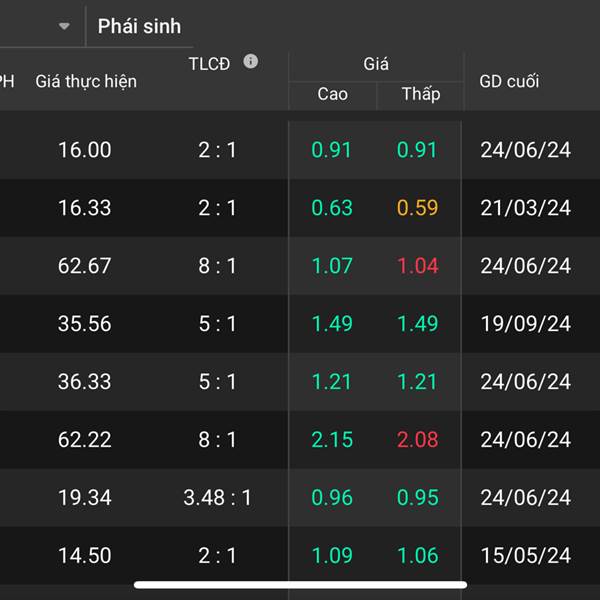
Task: Click the red 1.04 low price
Action: (417, 266)
